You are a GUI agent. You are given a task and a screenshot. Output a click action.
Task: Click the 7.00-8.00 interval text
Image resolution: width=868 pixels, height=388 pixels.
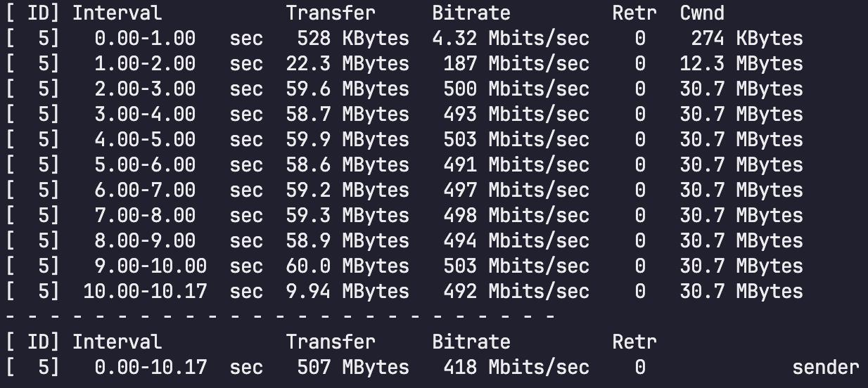tap(145, 215)
